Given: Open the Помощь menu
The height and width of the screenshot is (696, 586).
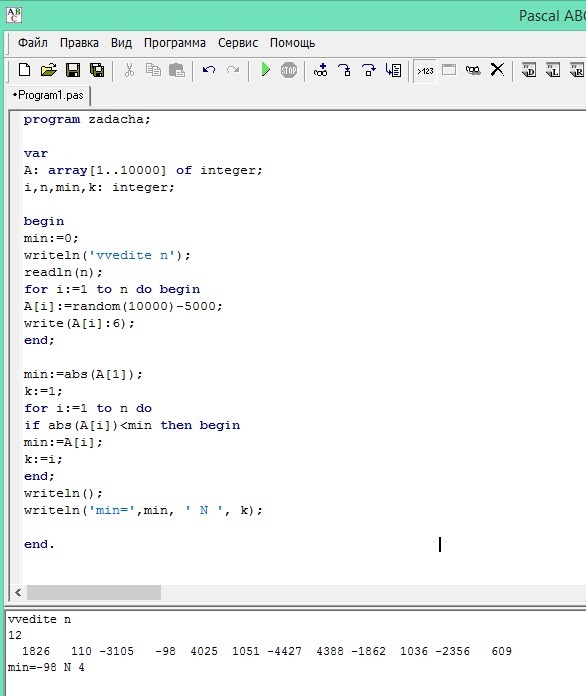Looking at the screenshot, I should (293, 43).
